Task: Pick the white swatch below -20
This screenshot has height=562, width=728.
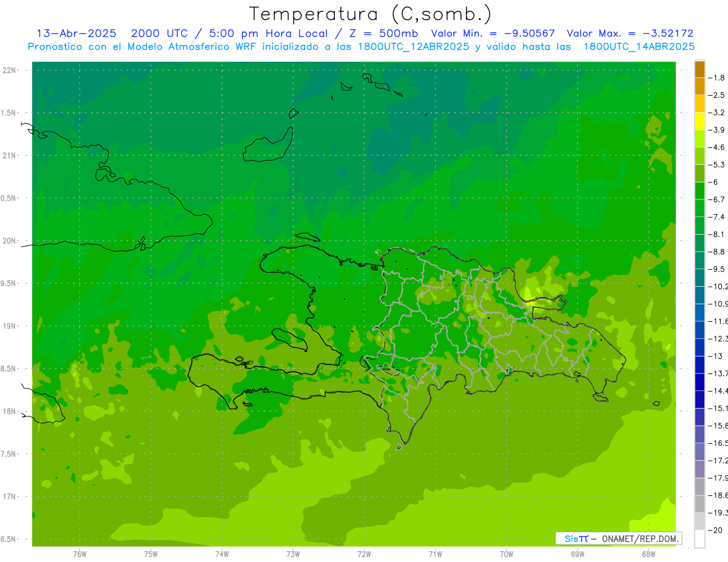Action: pyautogui.click(x=699, y=538)
